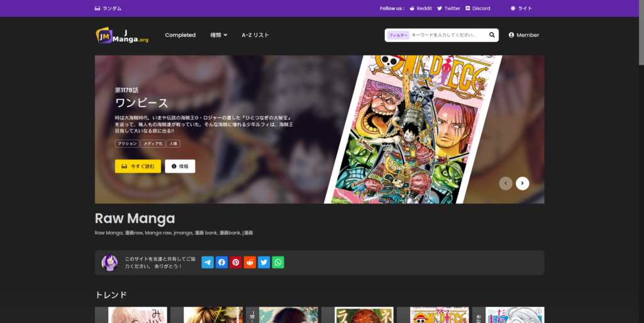Share via the green WhatsApp icon
The height and width of the screenshot is (323, 644).
pyautogui.click(x=278, y=263)
